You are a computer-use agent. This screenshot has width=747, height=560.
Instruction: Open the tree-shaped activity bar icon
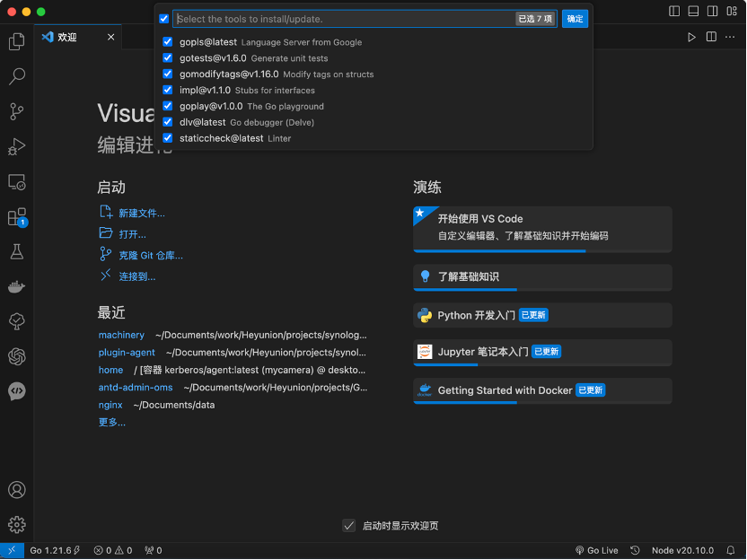tap(17, 322)
